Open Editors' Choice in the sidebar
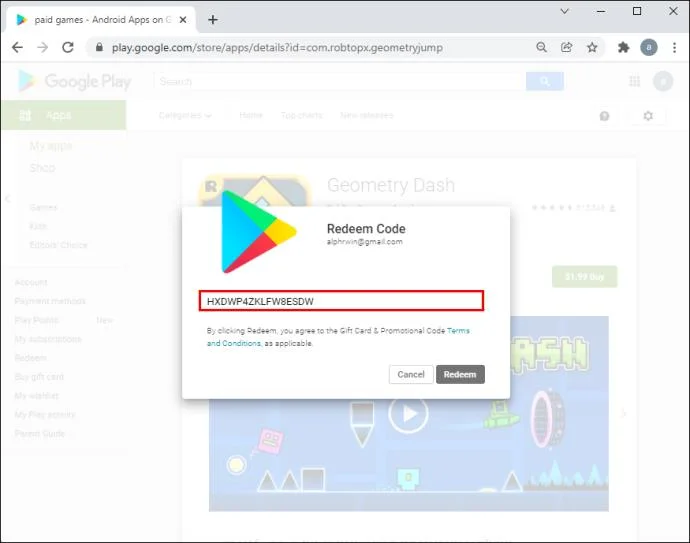The height and width of the screenshot is (543, 690). pyautogui.click(x=59, y=245)
